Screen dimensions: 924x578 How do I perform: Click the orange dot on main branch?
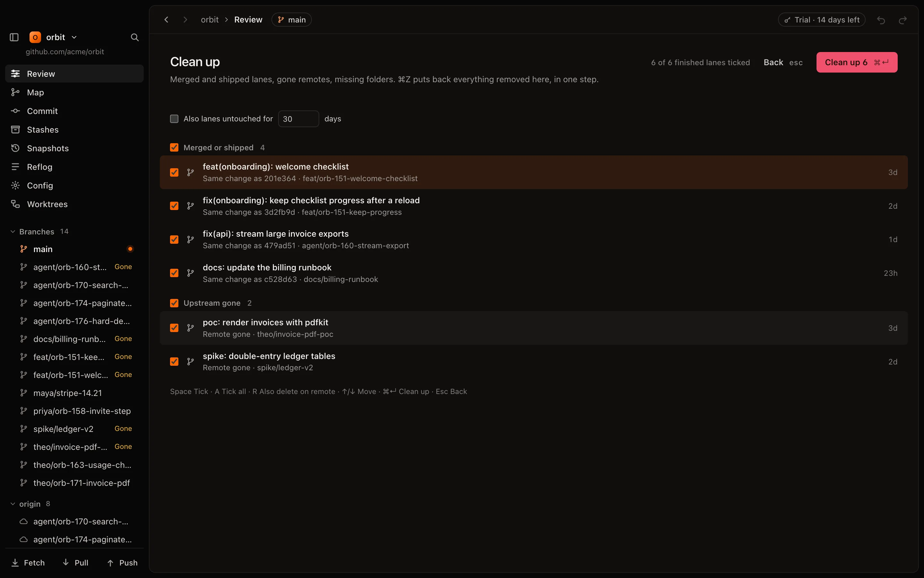pos(130,249)
